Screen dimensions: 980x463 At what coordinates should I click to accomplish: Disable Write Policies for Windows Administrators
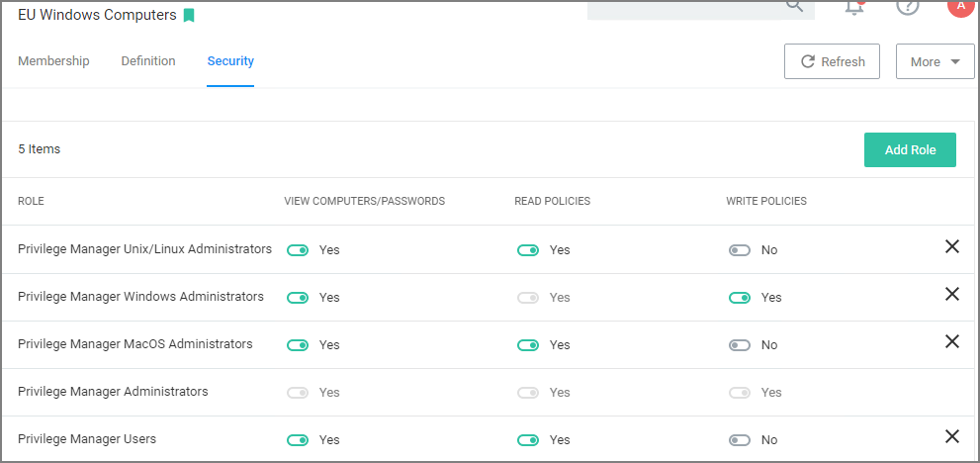click(739, 298)
